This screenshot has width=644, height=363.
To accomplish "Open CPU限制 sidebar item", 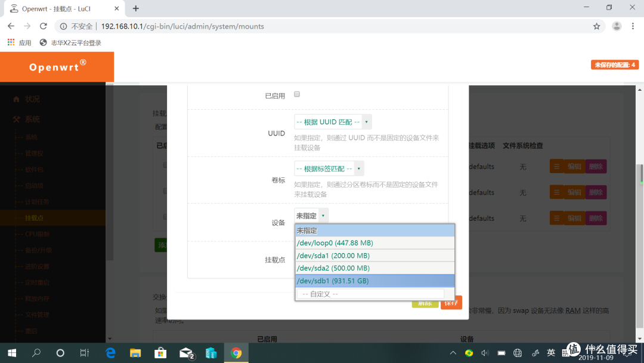I will (x=38, y=234).
